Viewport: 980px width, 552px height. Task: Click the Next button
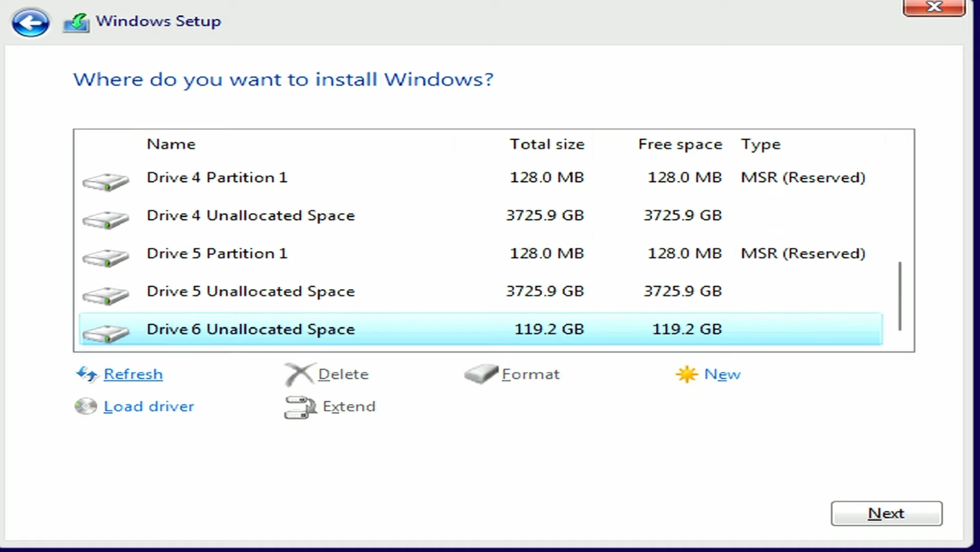(x=886, y=513)
